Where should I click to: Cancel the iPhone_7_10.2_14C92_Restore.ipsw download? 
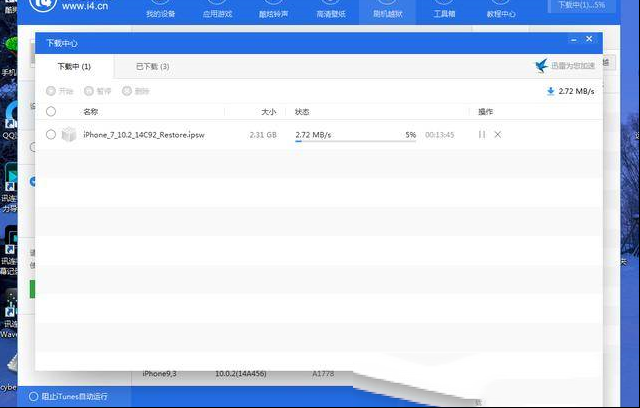[x=498, y=134]
